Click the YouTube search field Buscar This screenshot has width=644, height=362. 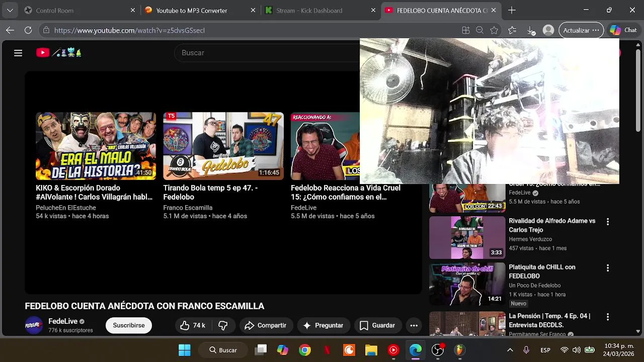pos(267,53)
